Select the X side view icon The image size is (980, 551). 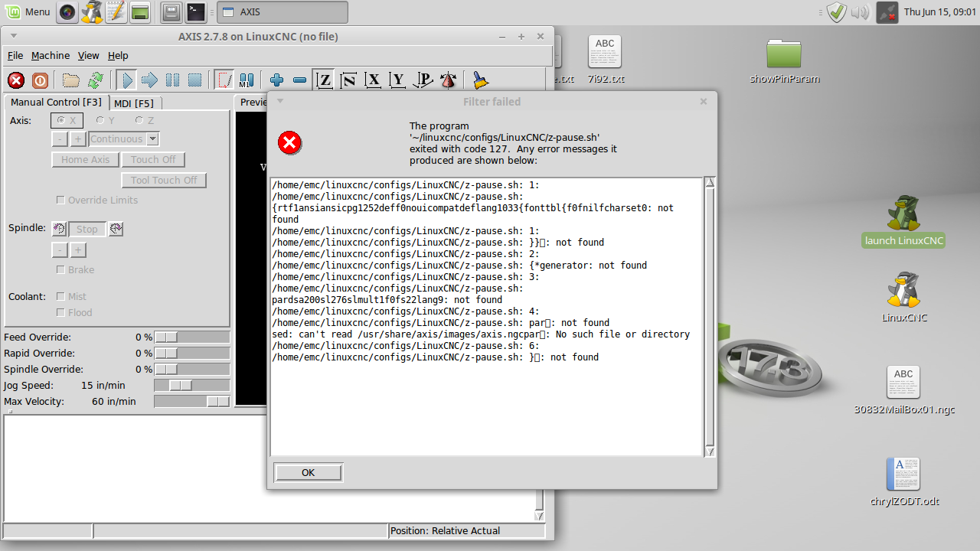tap(373, 80)
